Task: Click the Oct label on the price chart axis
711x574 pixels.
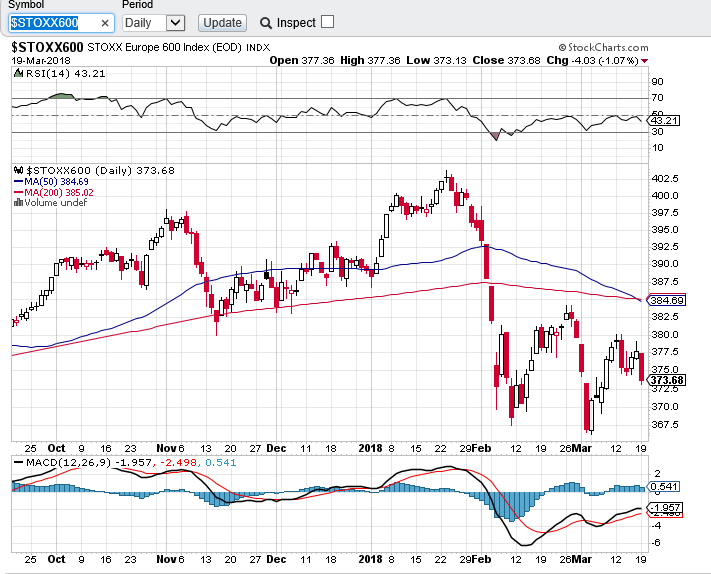Action: point(57,448)
